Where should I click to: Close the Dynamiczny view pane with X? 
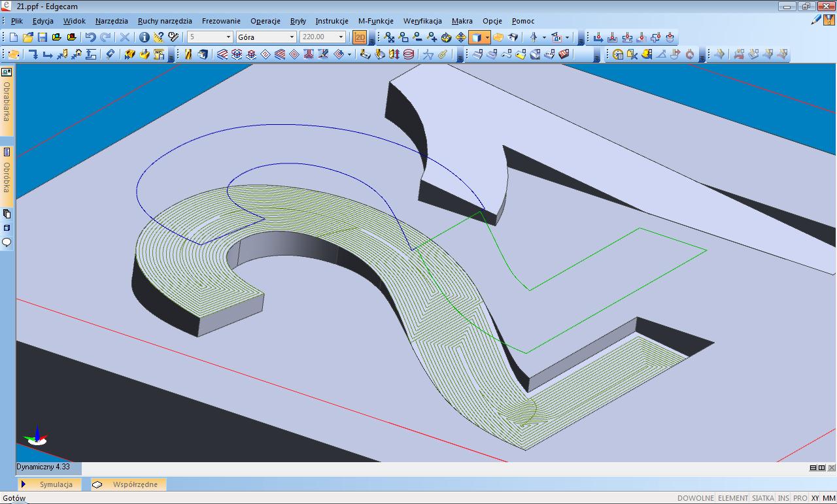coord(830,468)
